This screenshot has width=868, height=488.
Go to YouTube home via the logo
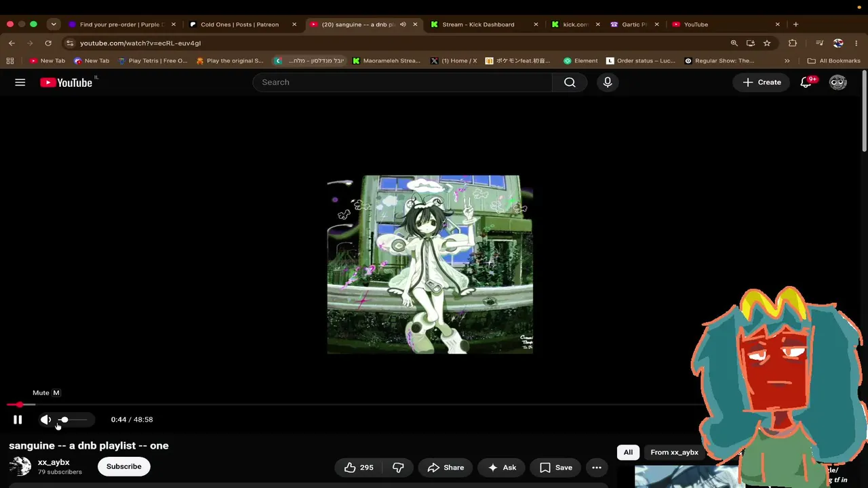(66, 83)
